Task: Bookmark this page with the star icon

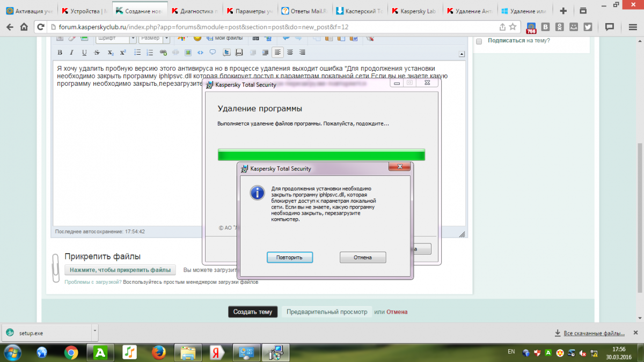Action: (513, 27)
